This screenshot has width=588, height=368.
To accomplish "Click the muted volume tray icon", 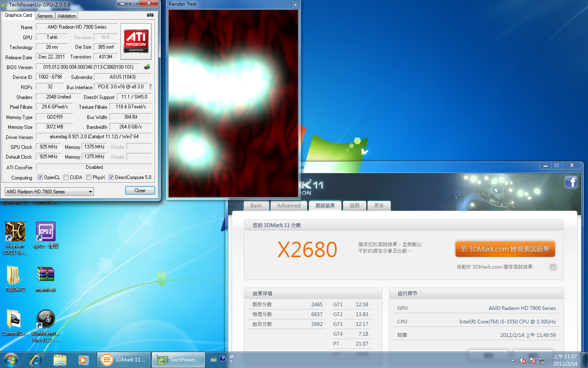I will (x=522, y=360).
